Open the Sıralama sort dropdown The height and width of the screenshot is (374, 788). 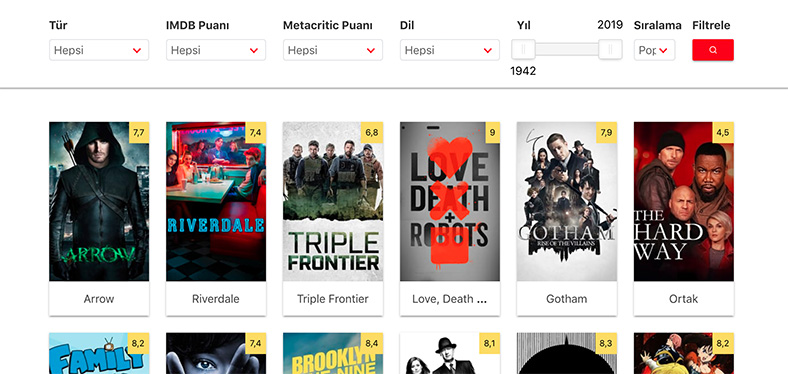point(654,50)
